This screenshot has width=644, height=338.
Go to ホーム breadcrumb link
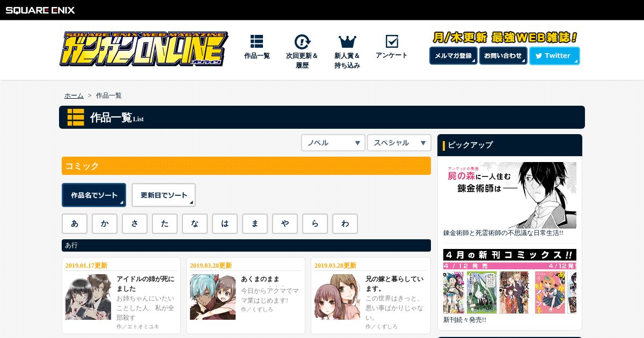pos(74,95)
